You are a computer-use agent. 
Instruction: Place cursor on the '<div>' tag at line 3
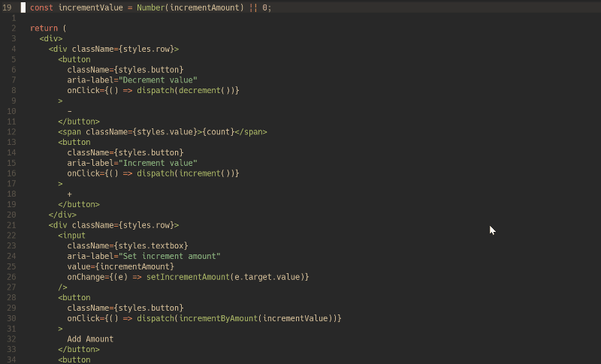50,39
